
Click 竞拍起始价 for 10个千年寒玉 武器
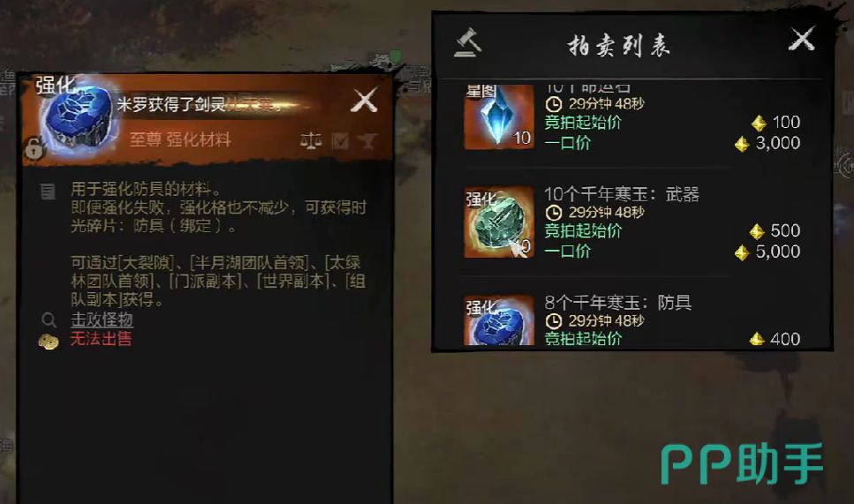[x=583, y=230]
